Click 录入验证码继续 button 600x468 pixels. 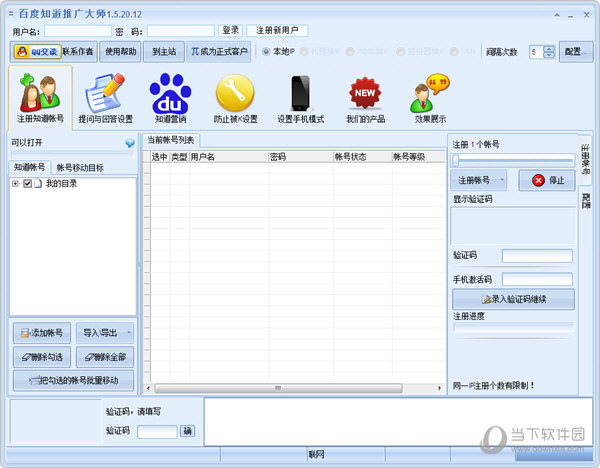click(514, 299)
